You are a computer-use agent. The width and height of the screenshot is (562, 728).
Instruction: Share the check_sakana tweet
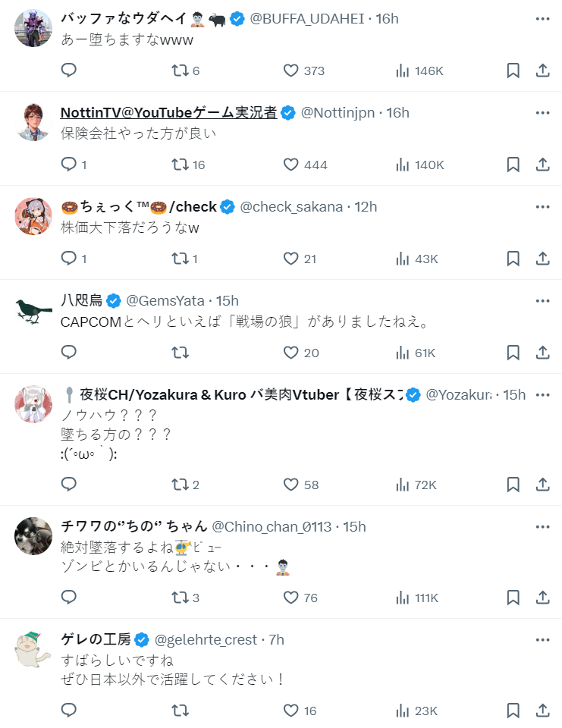[542, 259]
